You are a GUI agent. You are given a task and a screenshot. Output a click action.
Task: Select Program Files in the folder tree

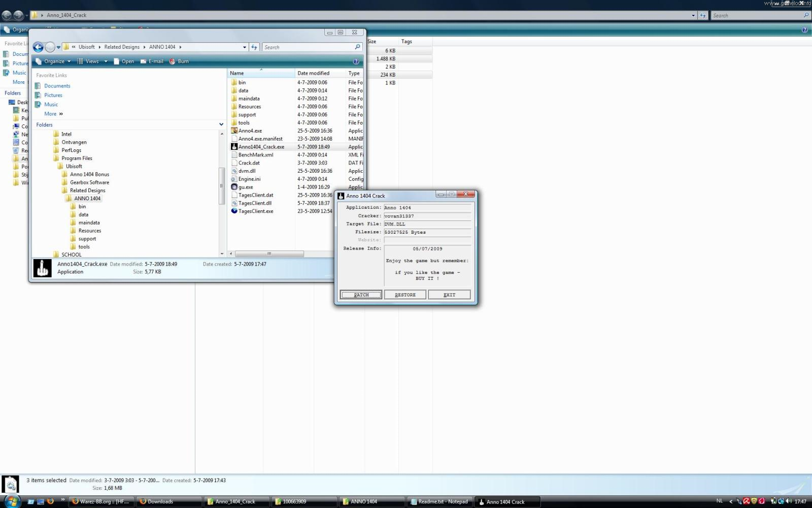[x=73, y=158]
